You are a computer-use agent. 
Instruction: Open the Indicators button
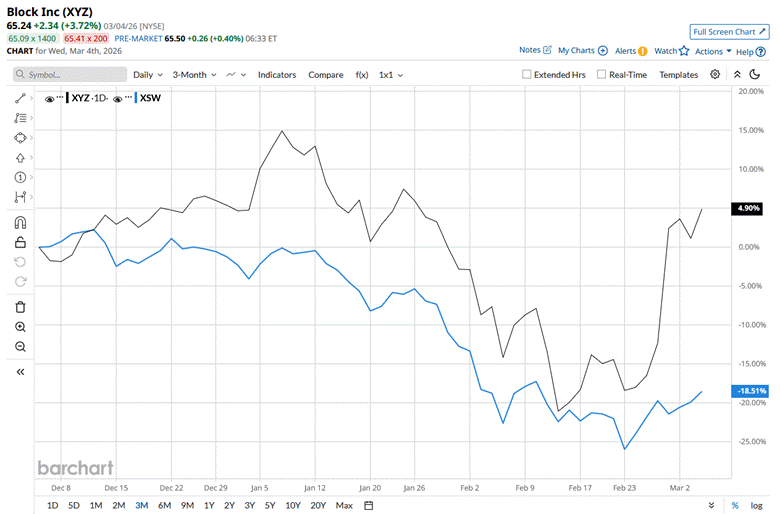click(277, 74)
